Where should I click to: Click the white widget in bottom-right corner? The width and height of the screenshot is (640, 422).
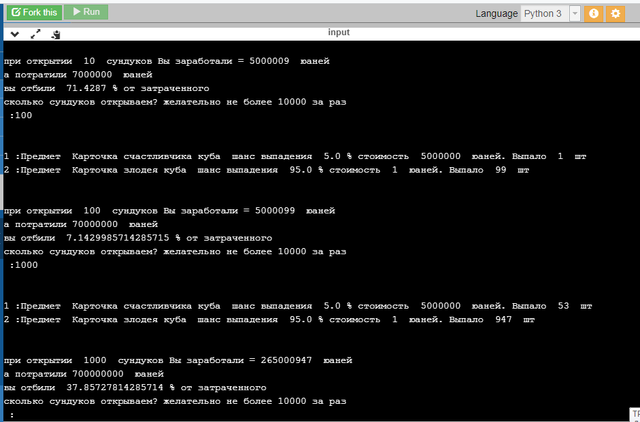point(632,412)
